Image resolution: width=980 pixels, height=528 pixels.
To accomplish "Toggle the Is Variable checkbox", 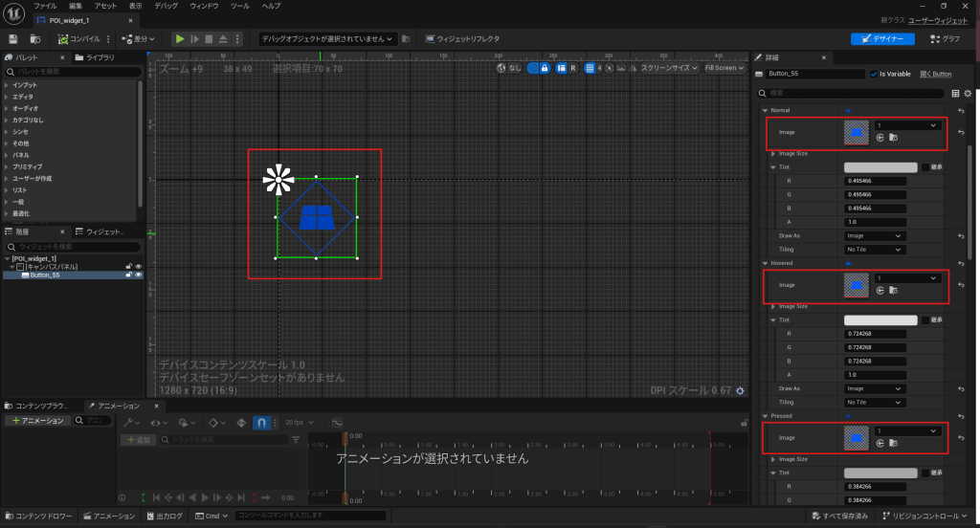I will (x=874, y=74).
